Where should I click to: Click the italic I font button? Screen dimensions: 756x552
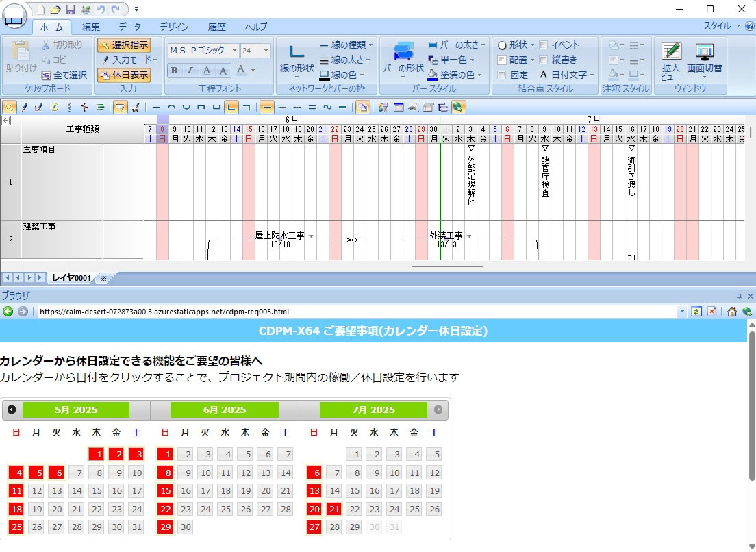coord(190,71)
